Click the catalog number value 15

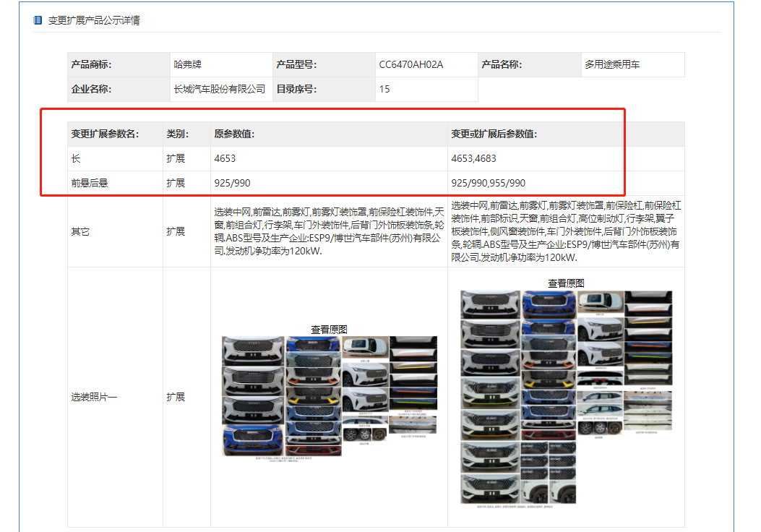(384, 90)
